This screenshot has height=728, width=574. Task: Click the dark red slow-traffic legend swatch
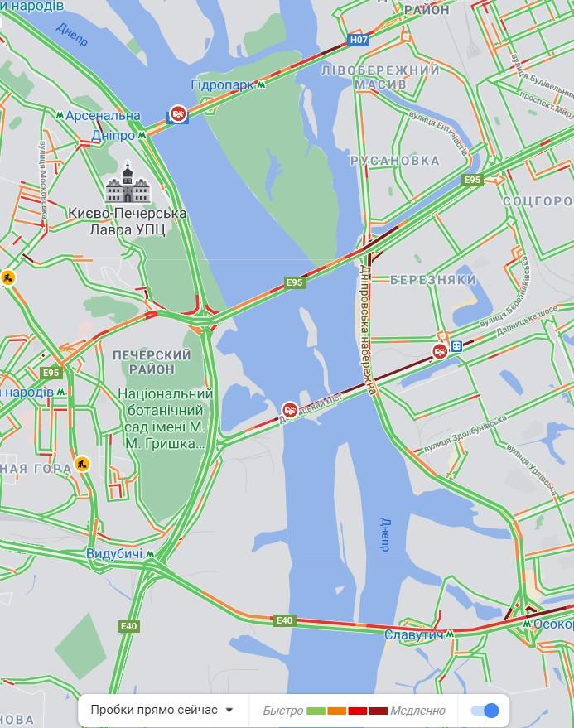point(378,711)
